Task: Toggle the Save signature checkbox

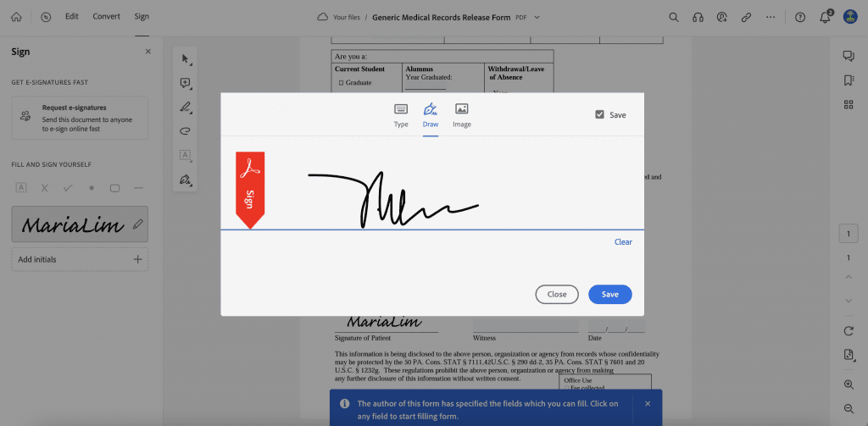Action: [599, 114]
